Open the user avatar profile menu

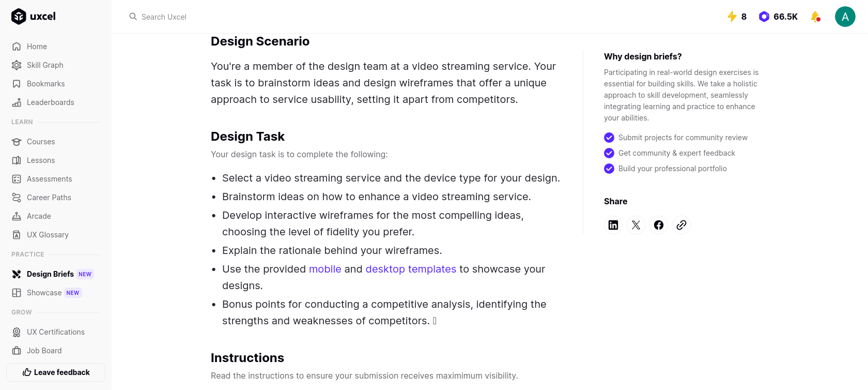pos(845,17)
